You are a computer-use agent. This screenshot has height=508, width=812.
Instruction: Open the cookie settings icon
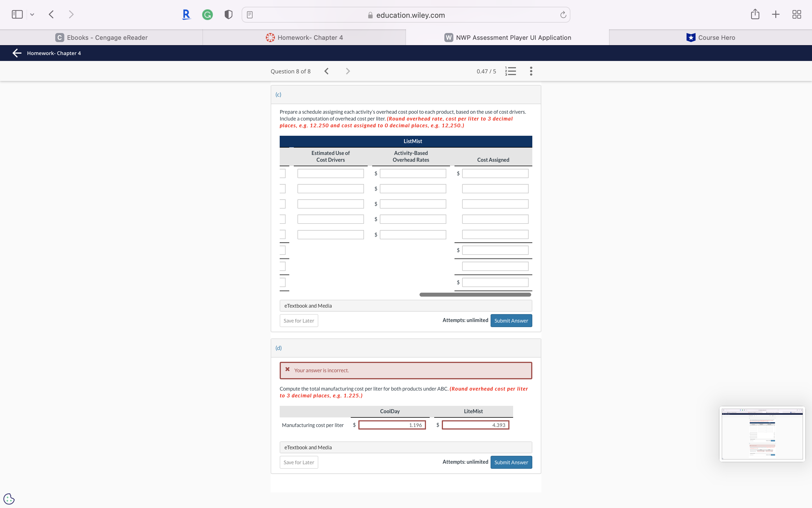(9, 499)
